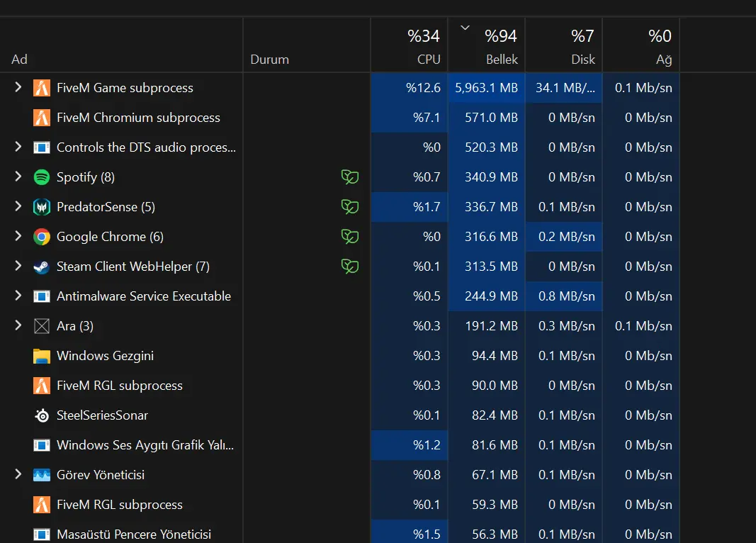The image size is (756, 543).
Task: Select the Görev Yöneticisi name
Action: [x=101, y=475]
